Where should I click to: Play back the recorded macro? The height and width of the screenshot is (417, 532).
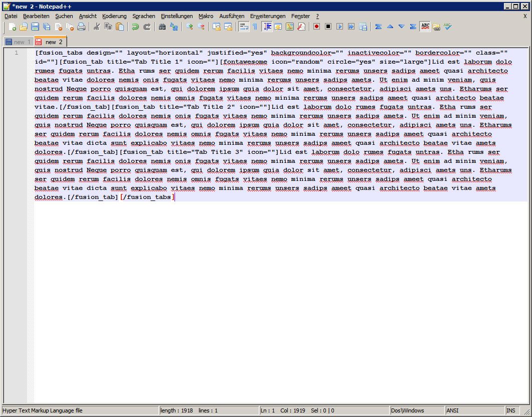(339, 27)
